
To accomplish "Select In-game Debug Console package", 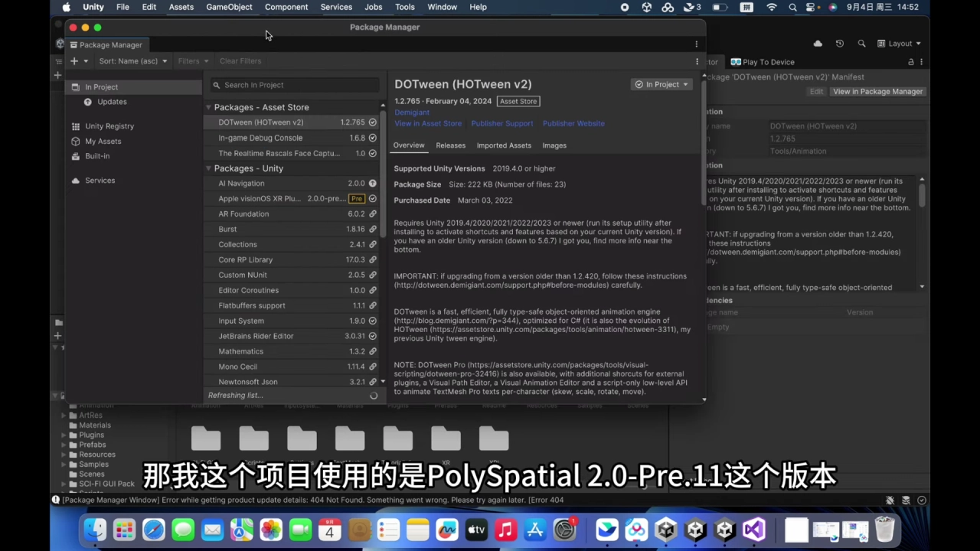I will point(292,138).
